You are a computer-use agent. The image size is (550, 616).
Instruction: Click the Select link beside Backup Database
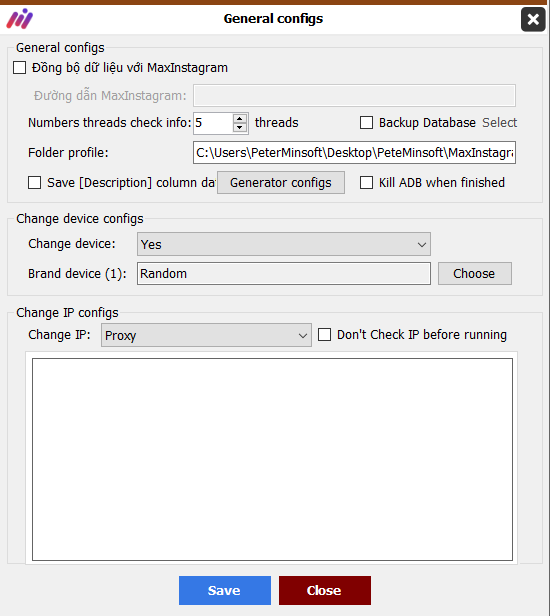pyautogui.click(x=499, y=123)
